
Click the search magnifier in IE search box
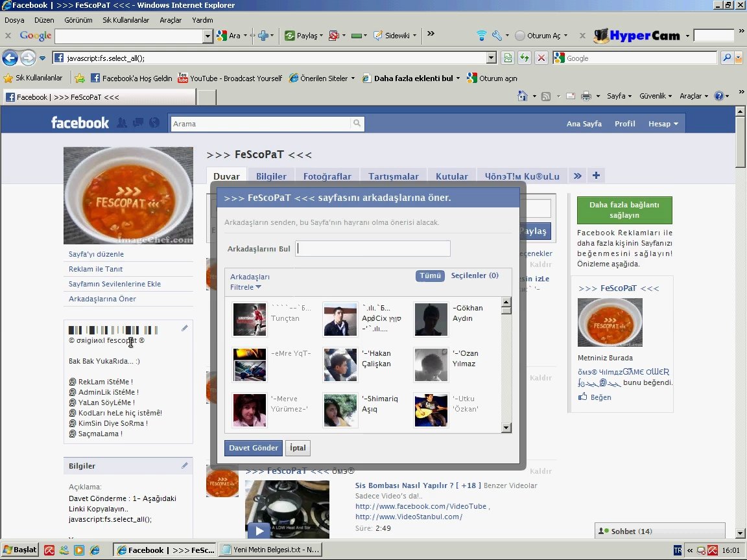(x=726, y=58)
